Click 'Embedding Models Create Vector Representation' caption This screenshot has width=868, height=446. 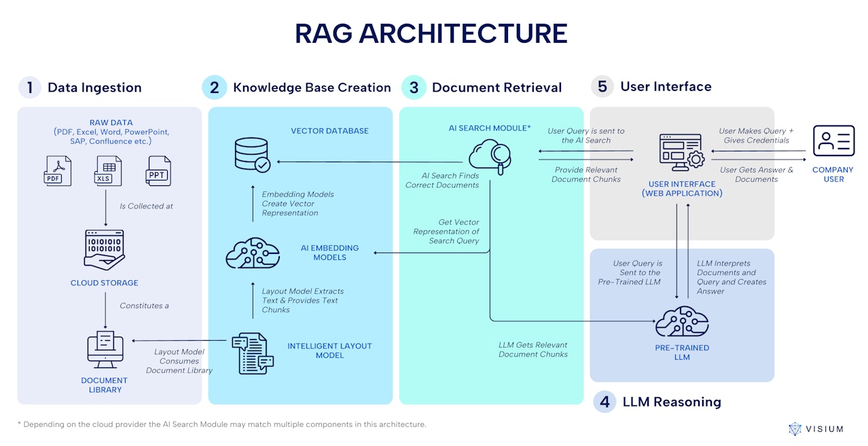(297, 204)
